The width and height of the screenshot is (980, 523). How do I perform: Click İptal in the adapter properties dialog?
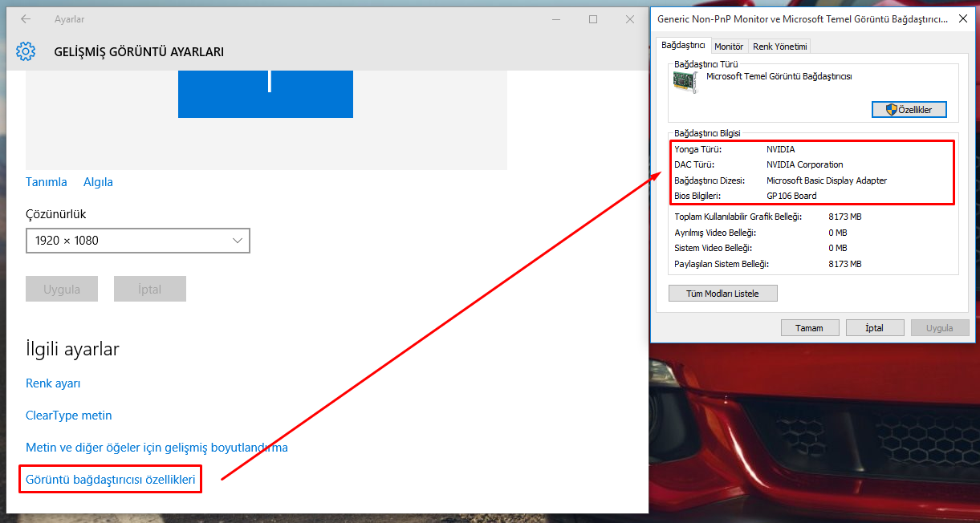point(874,328)
